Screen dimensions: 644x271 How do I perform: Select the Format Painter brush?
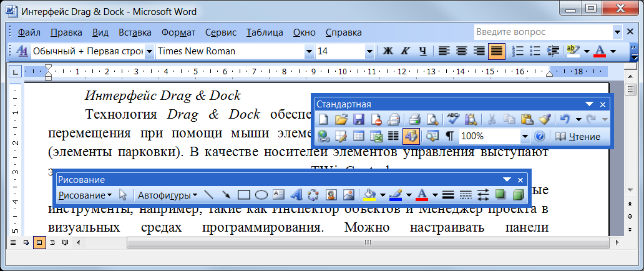pyautogui.click(x=544, y=120)
